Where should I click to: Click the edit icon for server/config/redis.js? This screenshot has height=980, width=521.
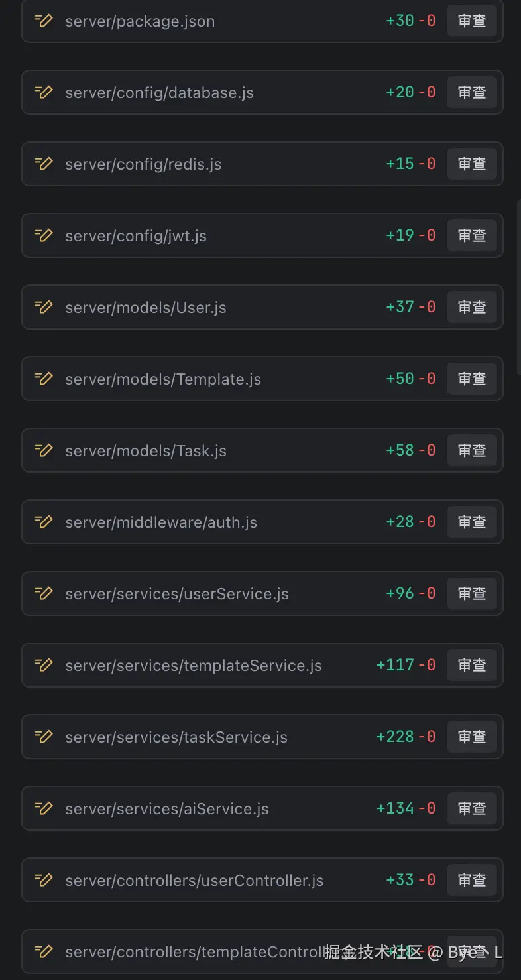(x=44, y=164)
